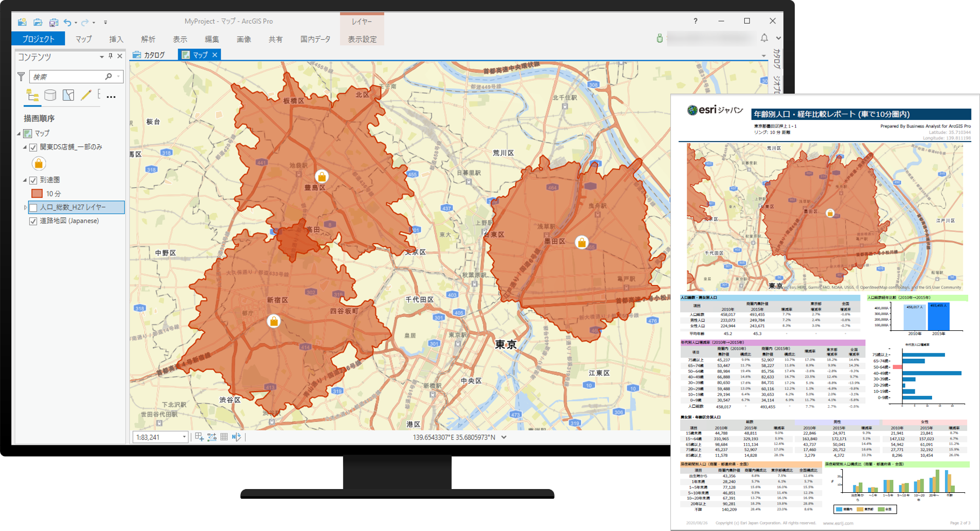The image size is (980, 531).
Task: List layers by selection
Action: click(x=68, y=95)
